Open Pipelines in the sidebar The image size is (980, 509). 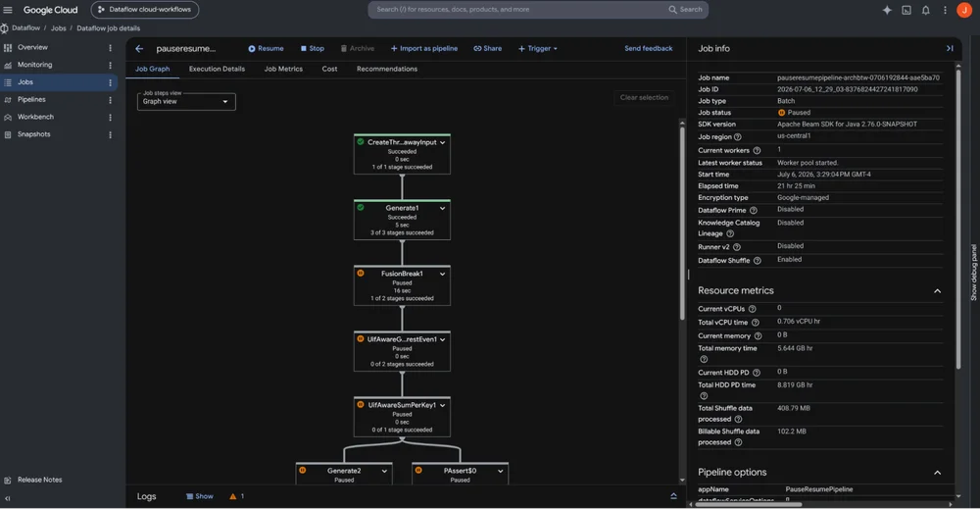31,99
